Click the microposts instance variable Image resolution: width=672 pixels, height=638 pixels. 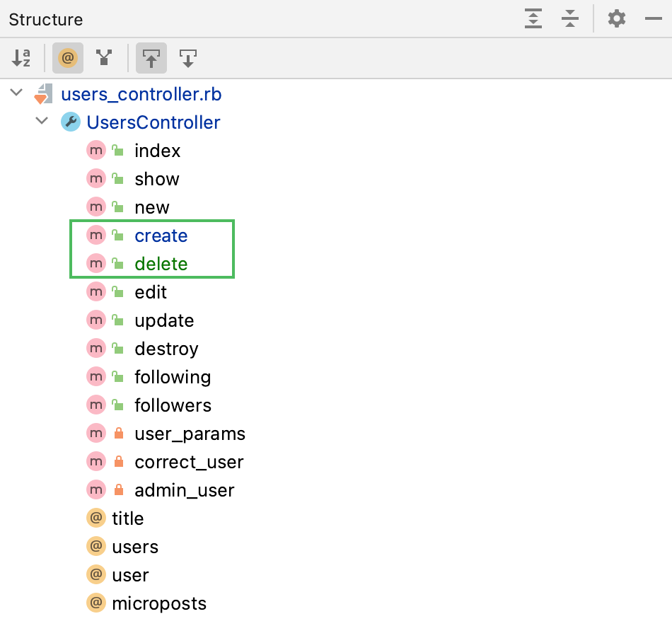point(159,603)
